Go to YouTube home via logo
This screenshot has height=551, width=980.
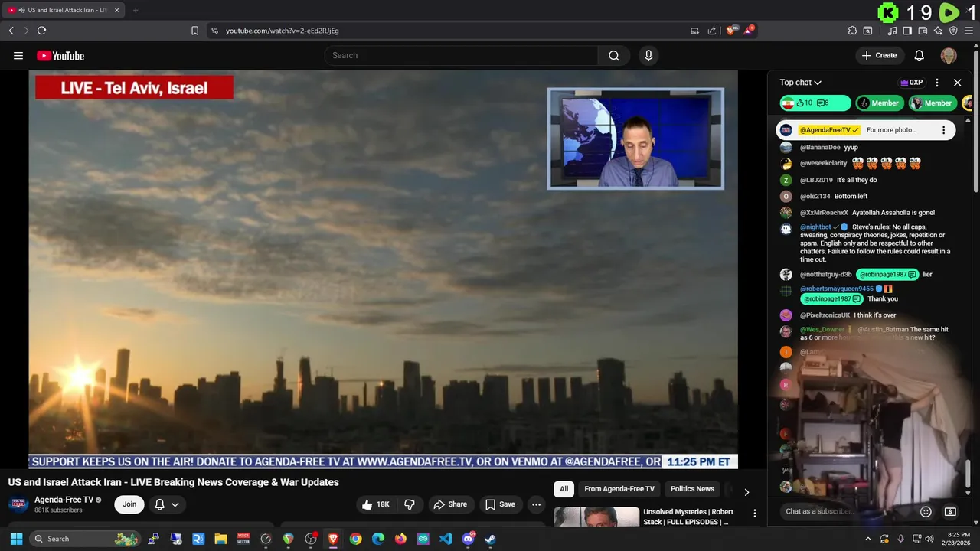tap(60, 56)
